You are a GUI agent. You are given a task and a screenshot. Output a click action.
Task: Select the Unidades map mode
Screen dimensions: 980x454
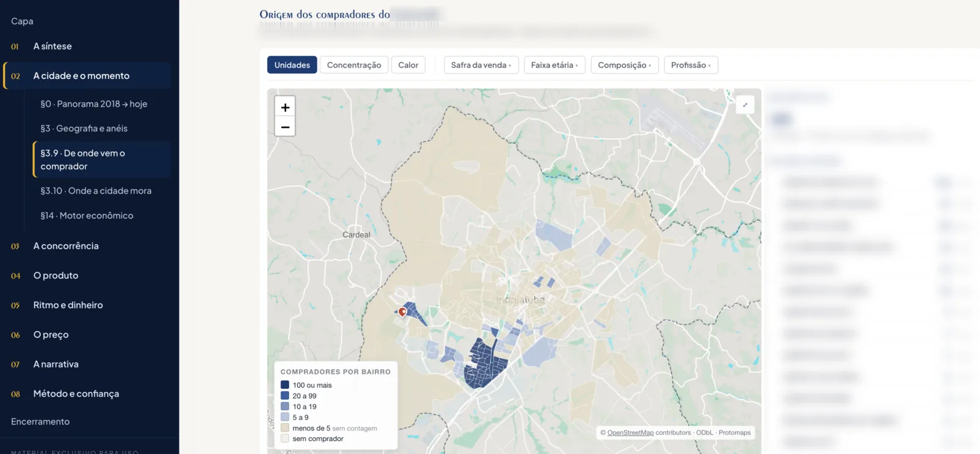(x=292, y=65)
